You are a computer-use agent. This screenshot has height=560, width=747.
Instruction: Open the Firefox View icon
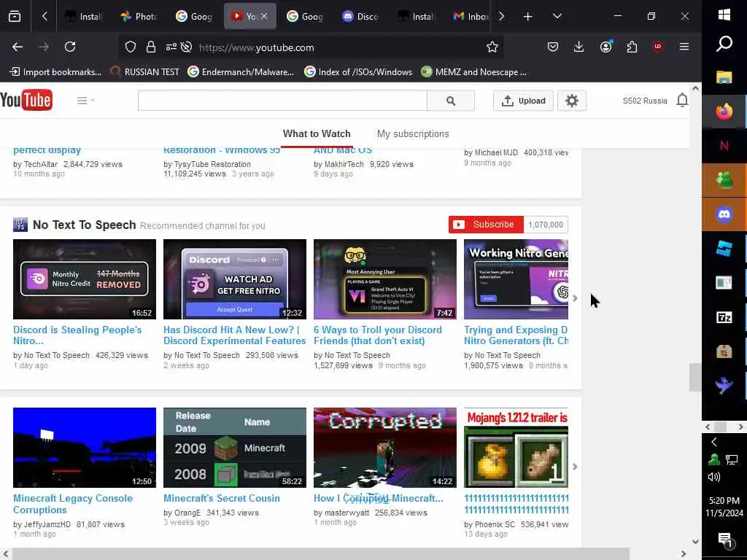pyautogui.click(x=15, y=17)
